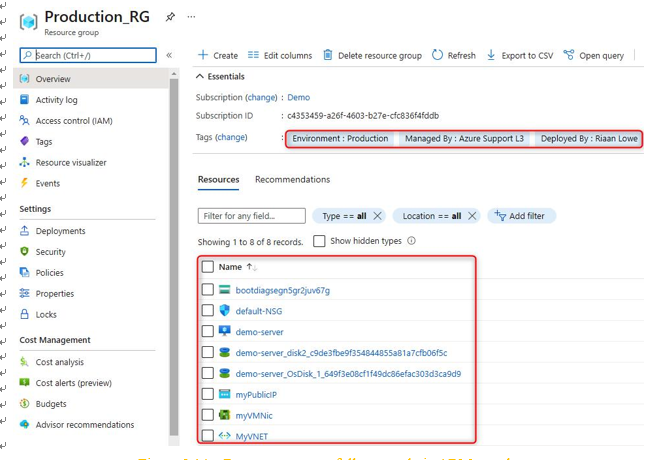Click the Locks padlock icon
The height and width of the screenshot is (460, 672).
pos(24,314)
